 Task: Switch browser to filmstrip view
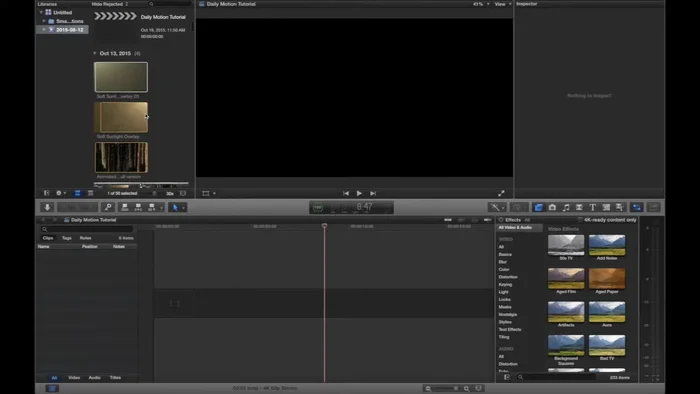[77, 193]
